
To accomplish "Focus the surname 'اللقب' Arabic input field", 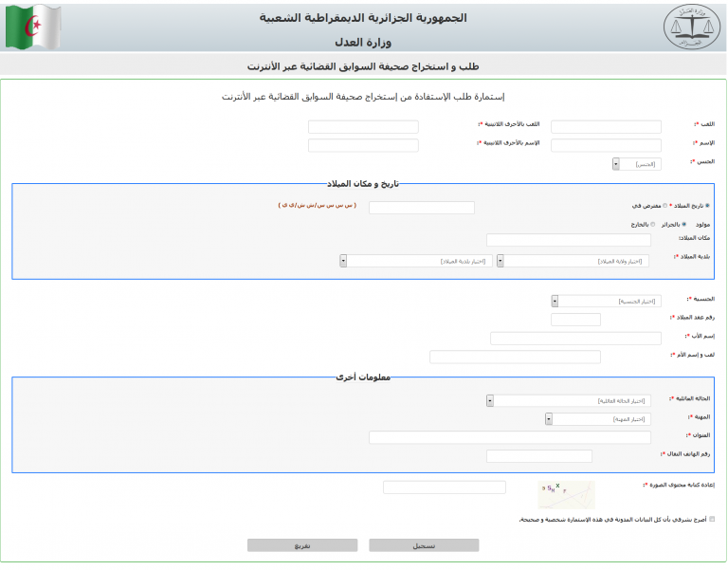I will click(x=606, y=126).
